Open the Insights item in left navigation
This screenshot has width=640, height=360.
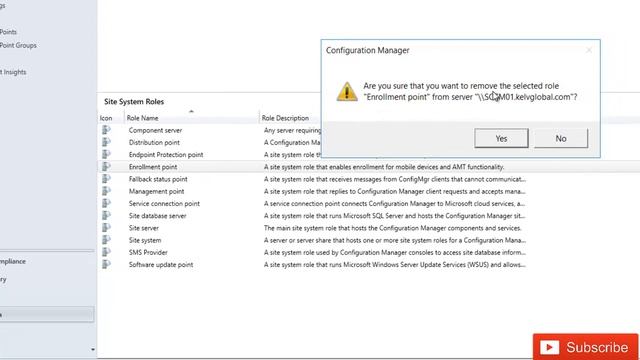(x=13, y=72)
